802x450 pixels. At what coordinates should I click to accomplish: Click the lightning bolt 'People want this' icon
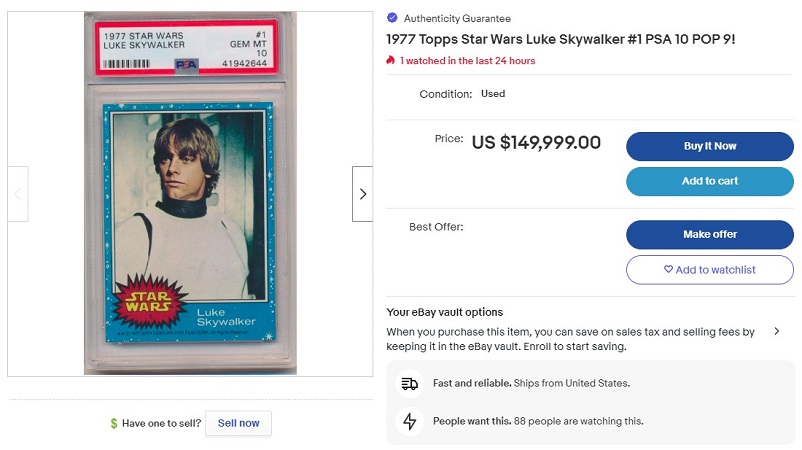(x=409, y=421)
